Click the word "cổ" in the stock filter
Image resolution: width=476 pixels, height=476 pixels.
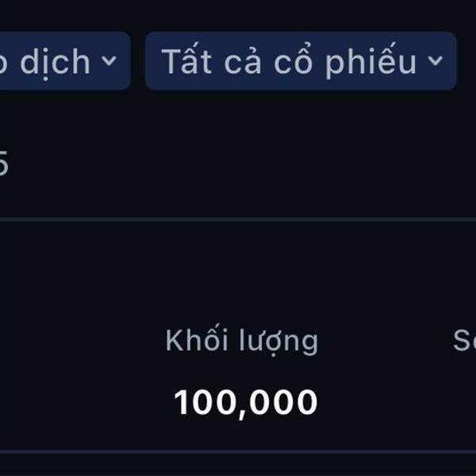(293, 60)
